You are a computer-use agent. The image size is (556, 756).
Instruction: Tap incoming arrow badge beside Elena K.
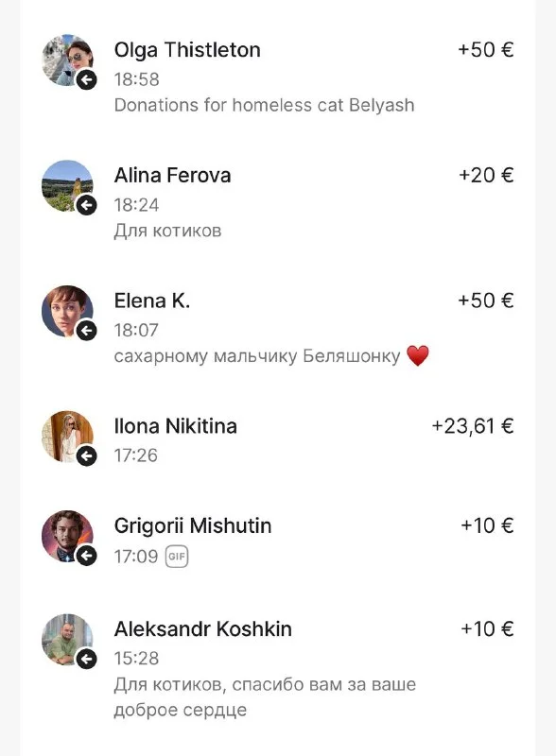87,331
